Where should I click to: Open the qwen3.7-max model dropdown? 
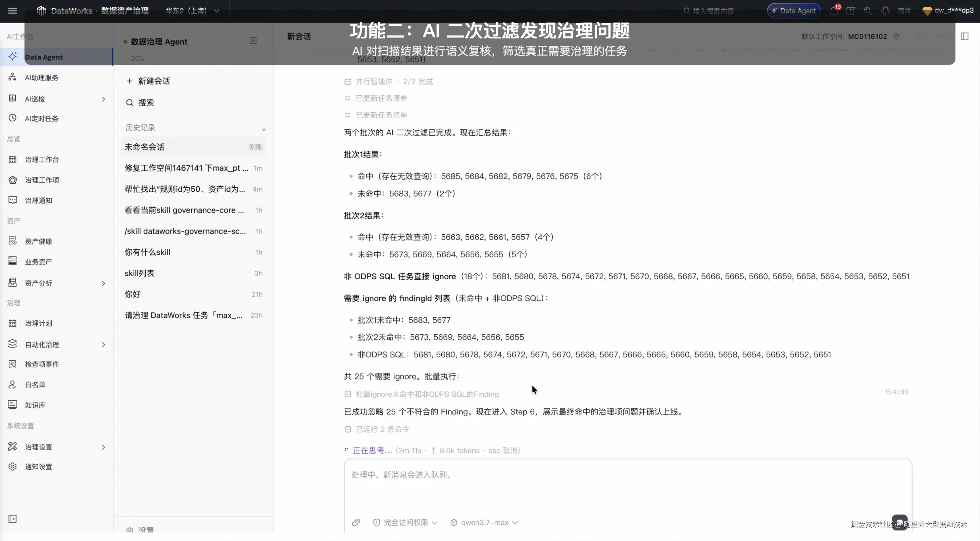tap(484, 522)
